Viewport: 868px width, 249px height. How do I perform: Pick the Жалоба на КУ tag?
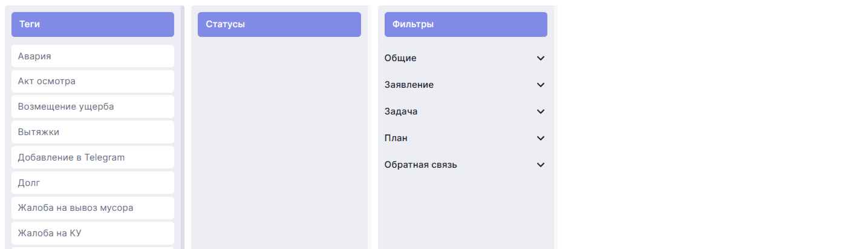pyautogui.click(x=93, y=233)
